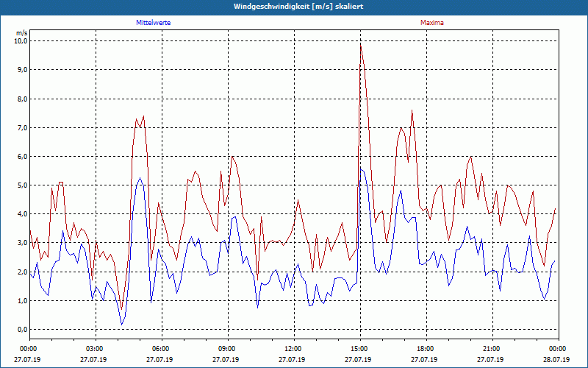
Task: Click the 09:00 time axis label
Action: coord(228,349)
